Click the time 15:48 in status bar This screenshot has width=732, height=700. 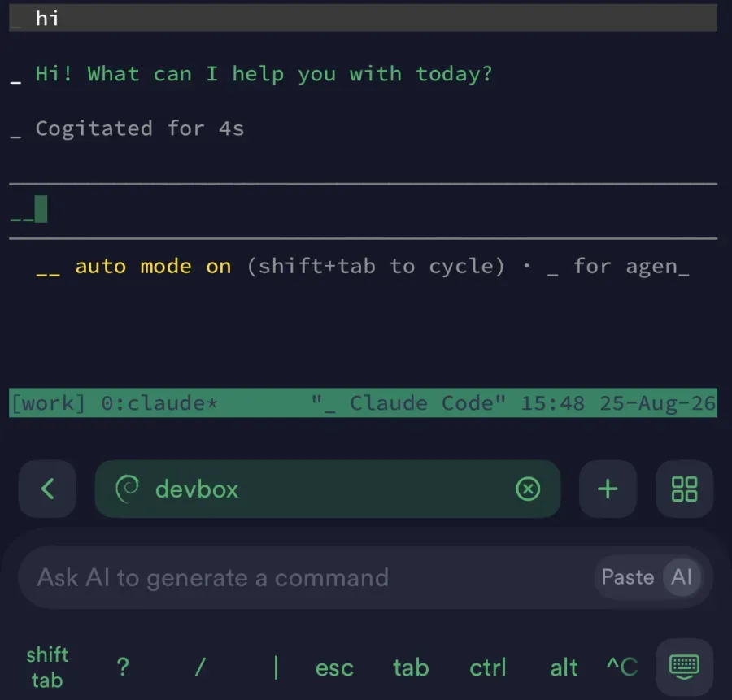pos(553,402)
